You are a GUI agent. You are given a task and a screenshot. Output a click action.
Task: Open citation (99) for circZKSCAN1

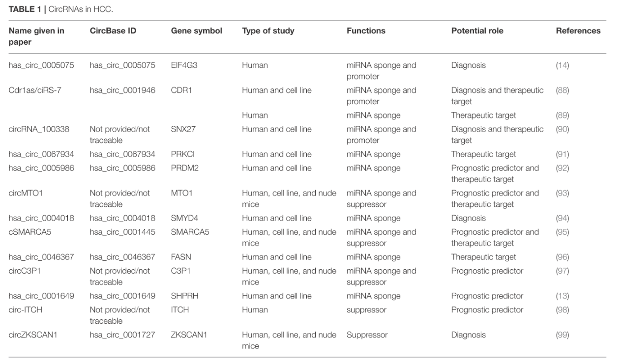click(x=563, y=335)
